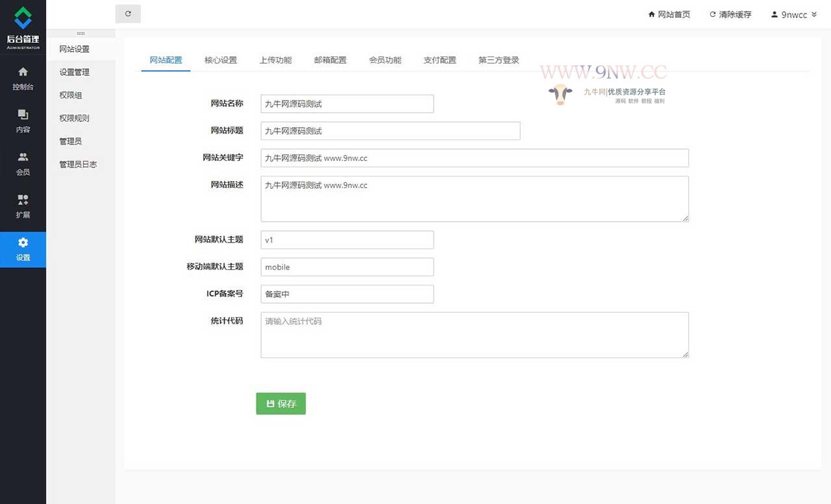Click the green 保存 save button

[280, 403]
